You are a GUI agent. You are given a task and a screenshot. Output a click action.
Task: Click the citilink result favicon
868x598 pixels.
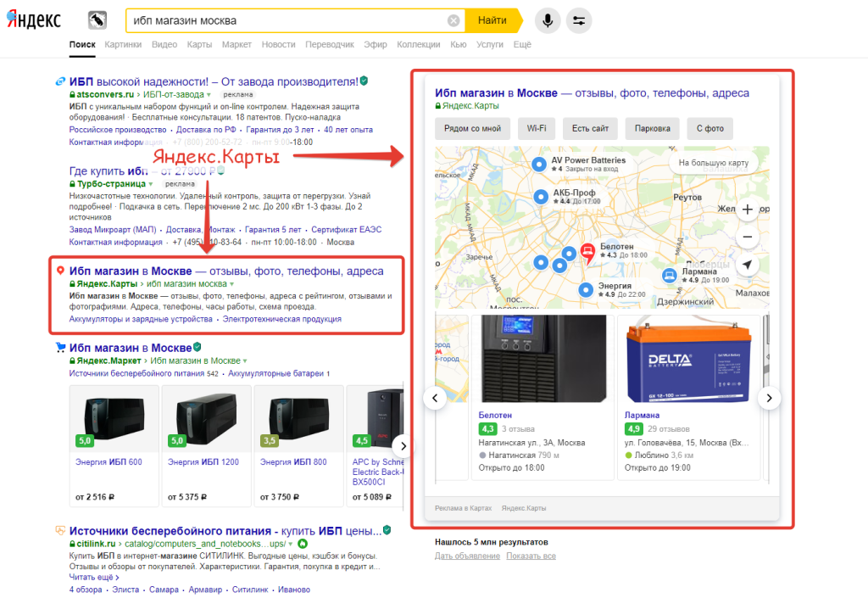(x=60, y=530)
